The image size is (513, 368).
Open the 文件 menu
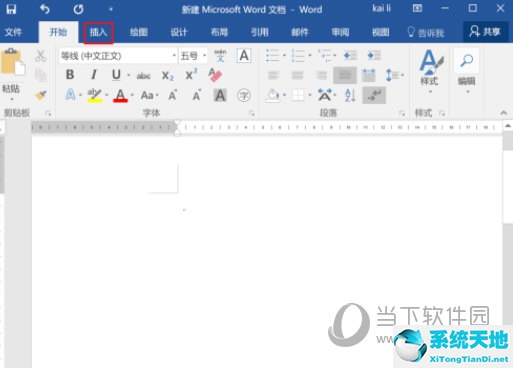pos(13,32)
